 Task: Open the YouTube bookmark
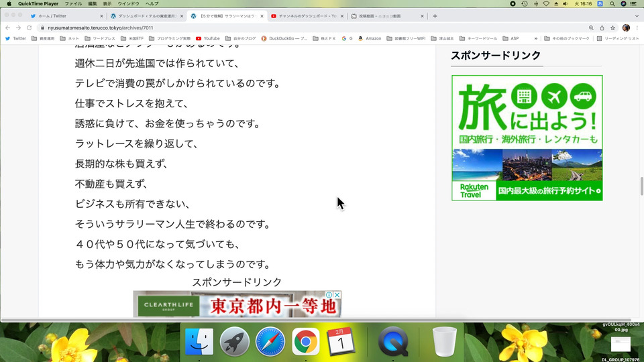208,39
